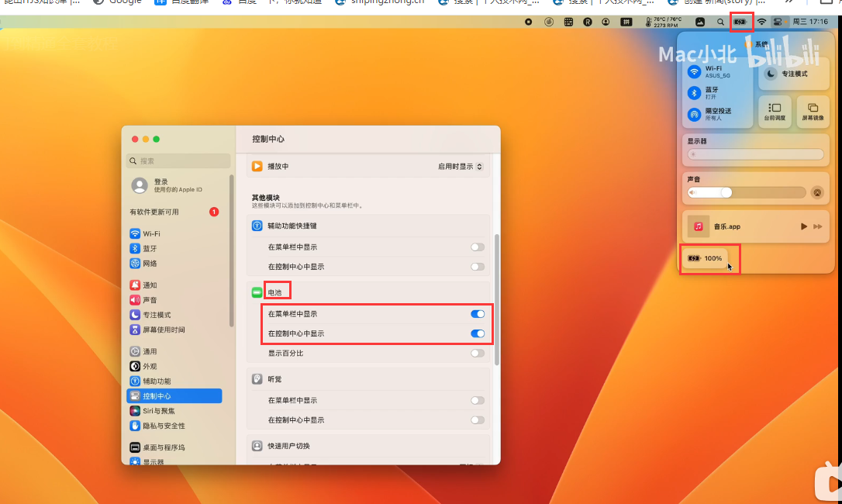This screenshot has width=842, height=504.
Task: Open 通用 in the settings sidebar
Action: (x=174, y=351)
